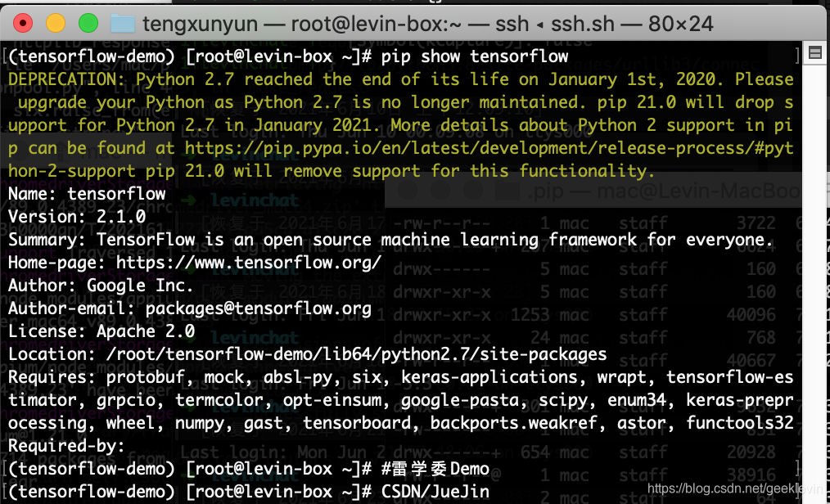
Task: Click 'Requires: protobuf, mock' line
Action: click(x=401, y=377)
